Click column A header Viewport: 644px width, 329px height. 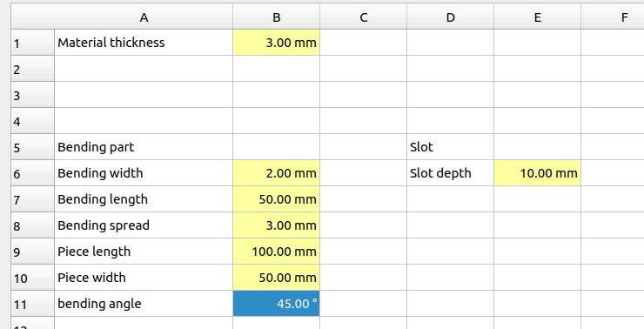(x=144, y=17)
